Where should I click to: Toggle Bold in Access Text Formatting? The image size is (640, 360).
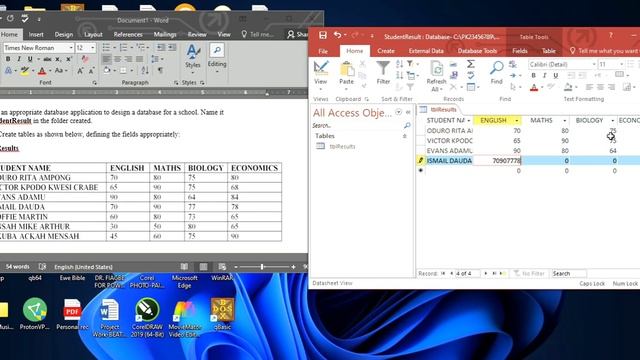pyautogui.click(x=533, y=76)
